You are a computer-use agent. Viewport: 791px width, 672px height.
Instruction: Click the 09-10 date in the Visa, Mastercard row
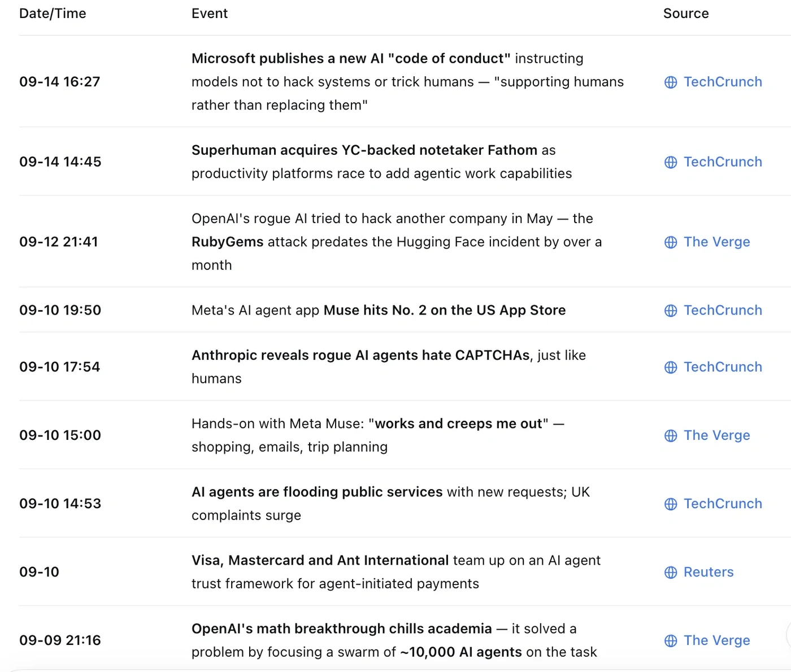pos(39,572)
